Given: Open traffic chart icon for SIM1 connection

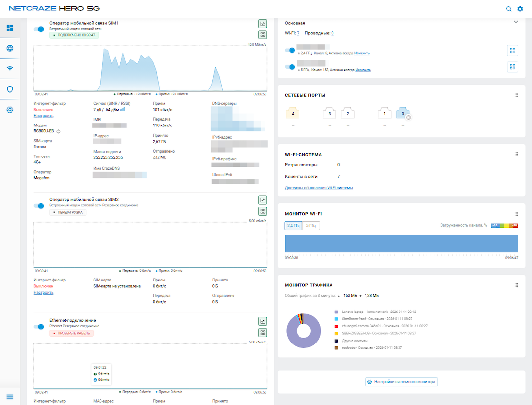Looking at the screenshot, I should 263,24.
